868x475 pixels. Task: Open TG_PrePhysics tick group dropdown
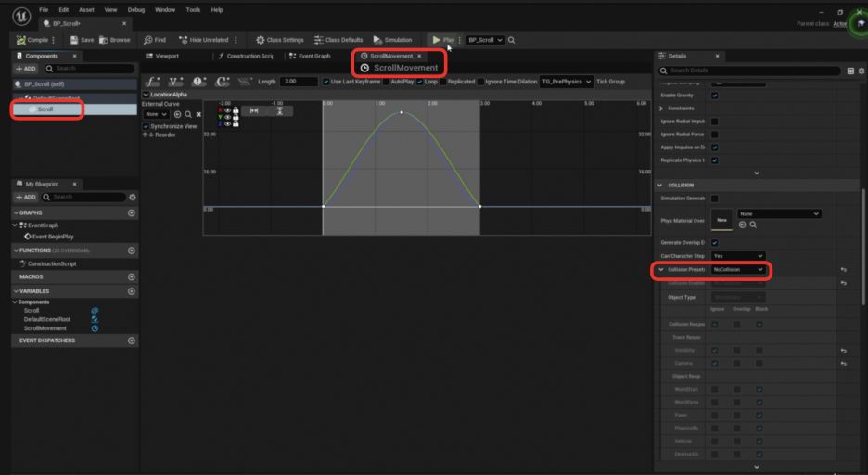coord(566,82)
